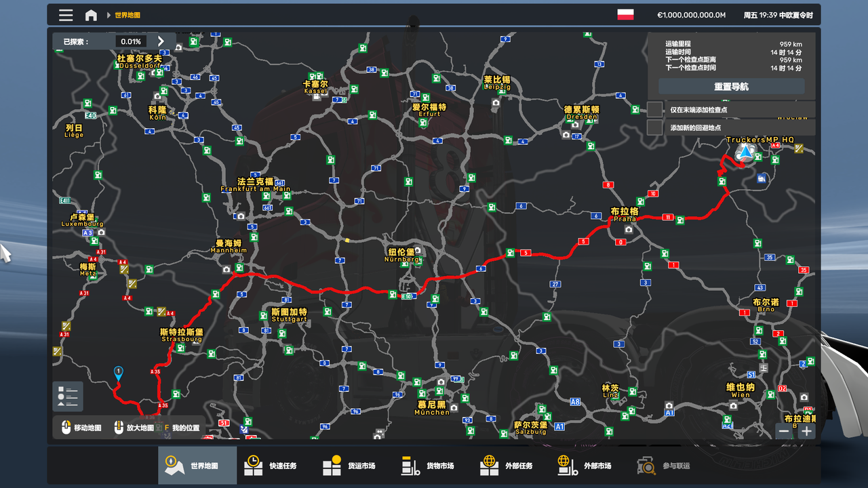This screenshot has height=488, width=868.
Task: Click the 我的位置 shortcut
Action: point(186,428)
